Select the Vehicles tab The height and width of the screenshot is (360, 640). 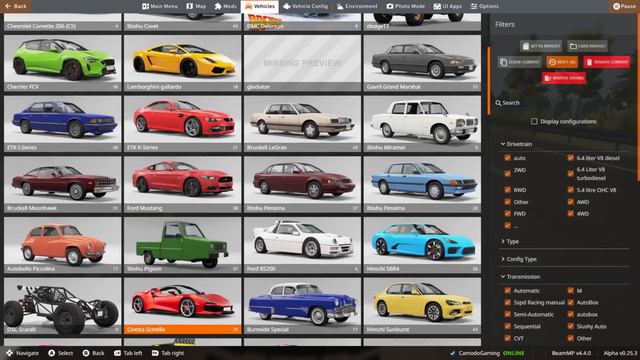tap(260, 6)
